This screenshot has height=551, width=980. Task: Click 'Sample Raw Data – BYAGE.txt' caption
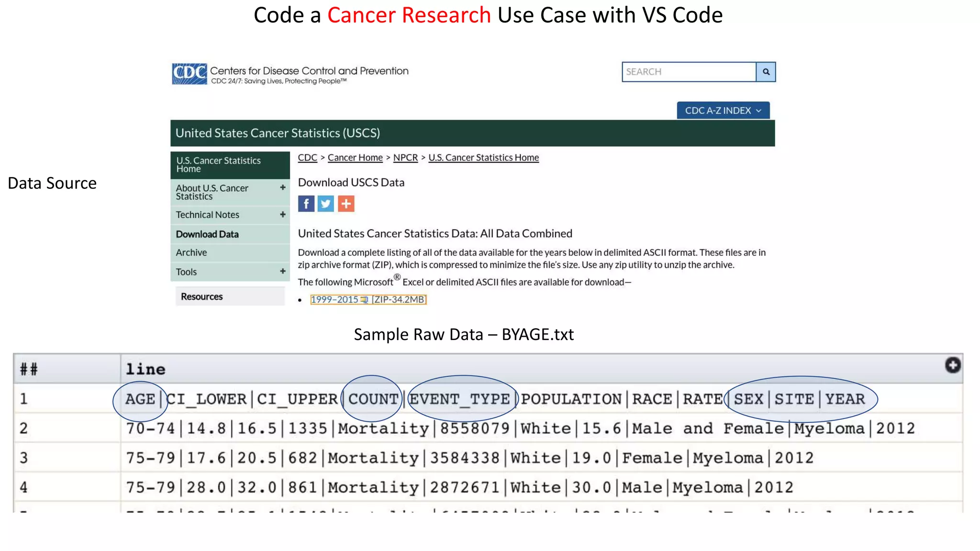(x=464, y=334)
